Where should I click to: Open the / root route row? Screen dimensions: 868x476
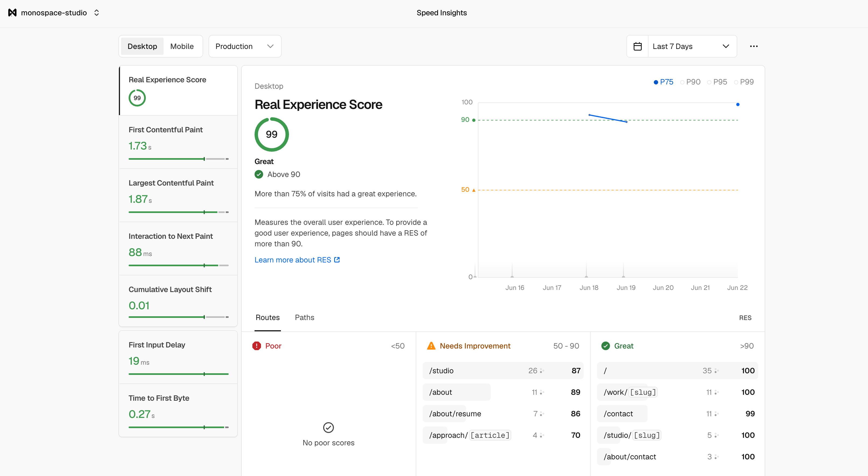677,371
